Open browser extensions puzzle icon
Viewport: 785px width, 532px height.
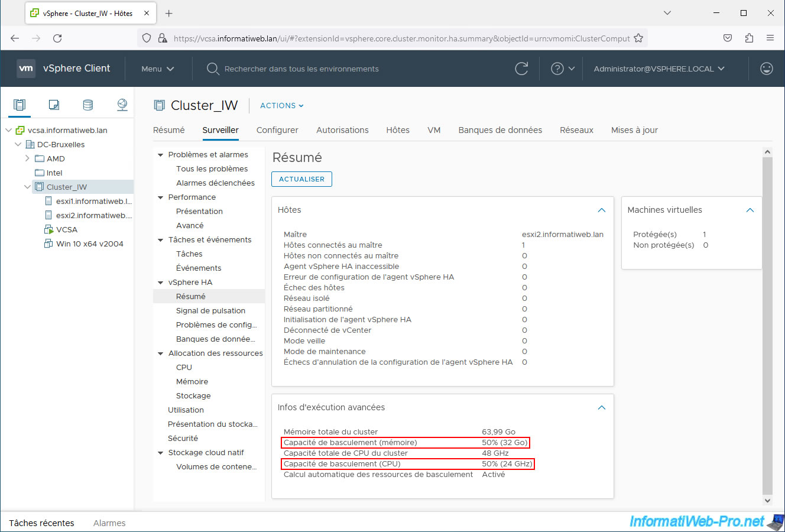(749, 38)
